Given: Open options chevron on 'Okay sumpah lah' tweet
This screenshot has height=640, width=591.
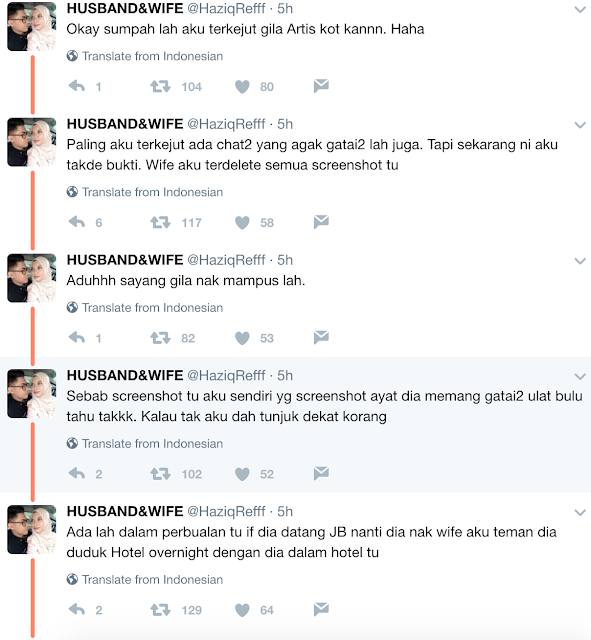Looking at the screenshot, I should 580,9.
